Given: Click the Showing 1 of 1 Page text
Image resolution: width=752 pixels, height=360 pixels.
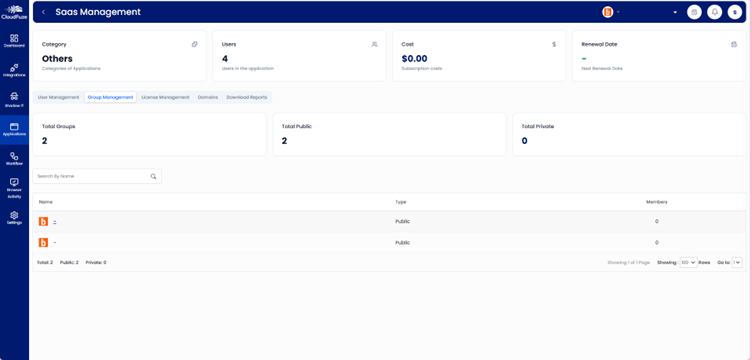Looking at the screenshot, I should (x=628, y=263).
